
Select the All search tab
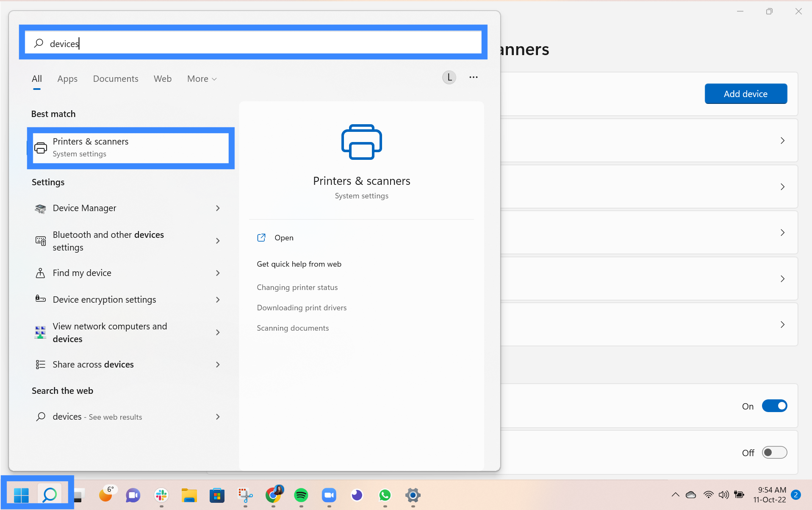pyautogui.click(x=37, y=79)
